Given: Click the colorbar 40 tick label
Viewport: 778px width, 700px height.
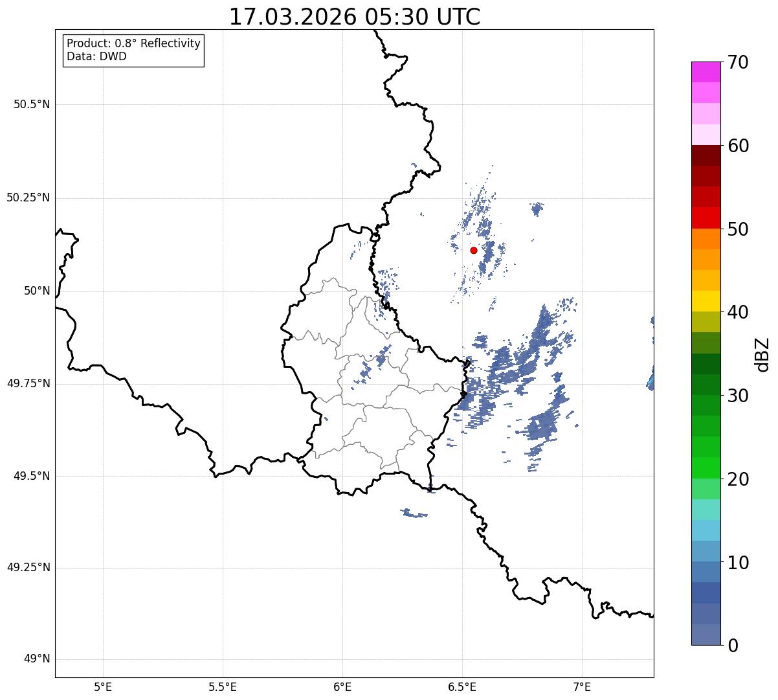Looking at the screenshot, I should 738,312.
